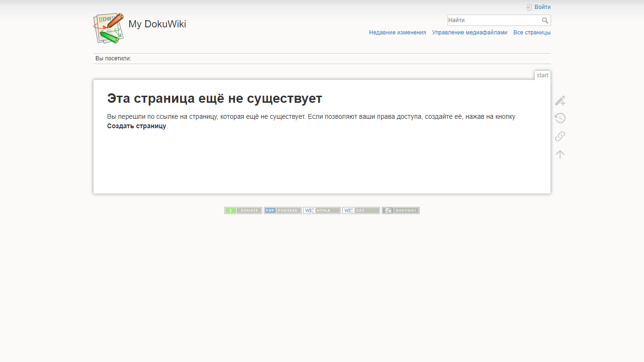This screenshot has width=644, height=362.
Task: Click back to top arrow icon
Action: click(560, 154)
